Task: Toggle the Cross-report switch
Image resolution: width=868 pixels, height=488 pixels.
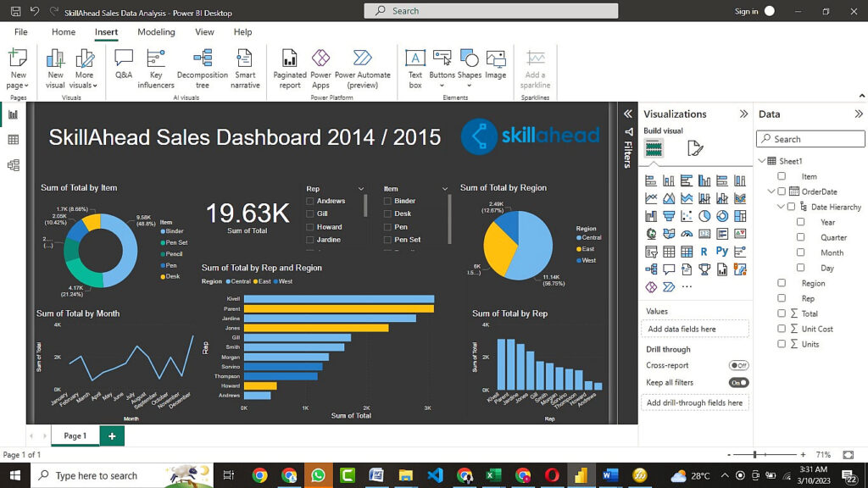Action: pos(738,365)
